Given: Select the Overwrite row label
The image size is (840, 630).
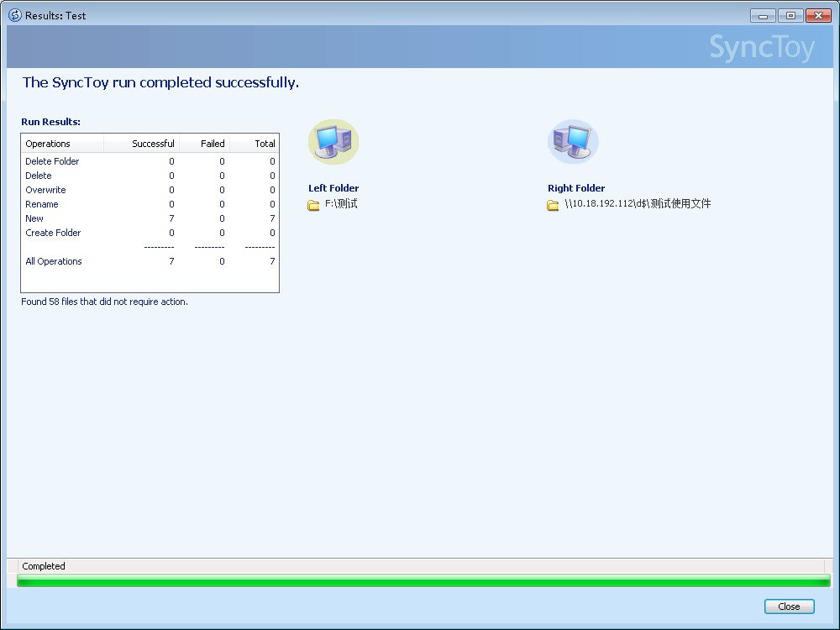Looking at the screenshot, I should point(45,190).
